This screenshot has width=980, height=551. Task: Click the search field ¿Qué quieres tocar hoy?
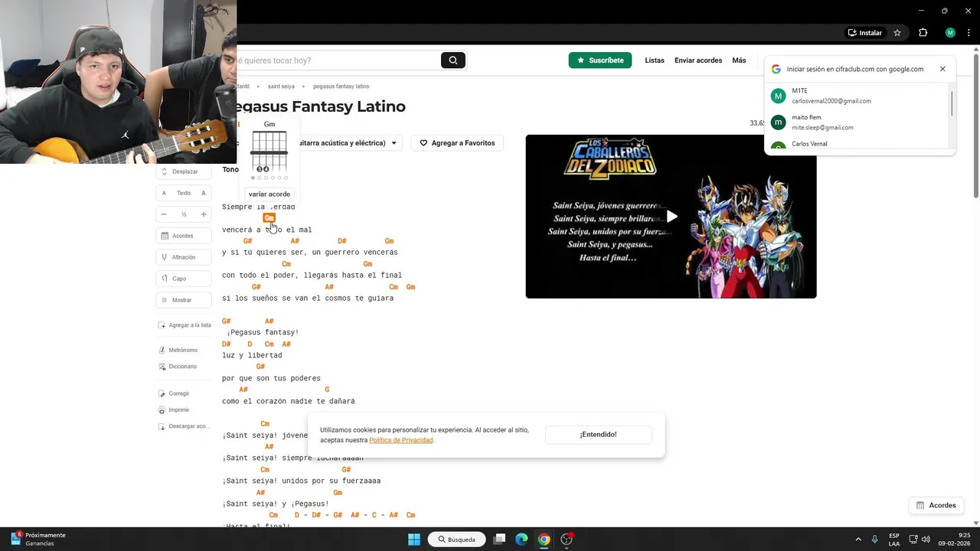(x=337, y=60)
